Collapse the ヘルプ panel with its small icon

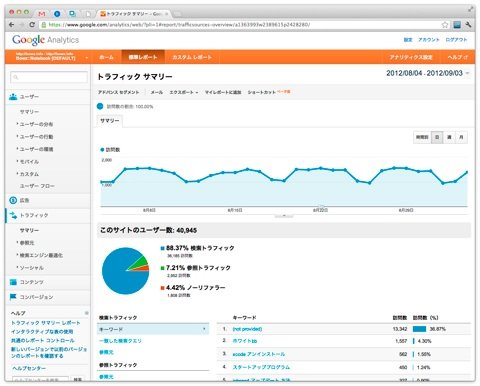click(86, 313)
